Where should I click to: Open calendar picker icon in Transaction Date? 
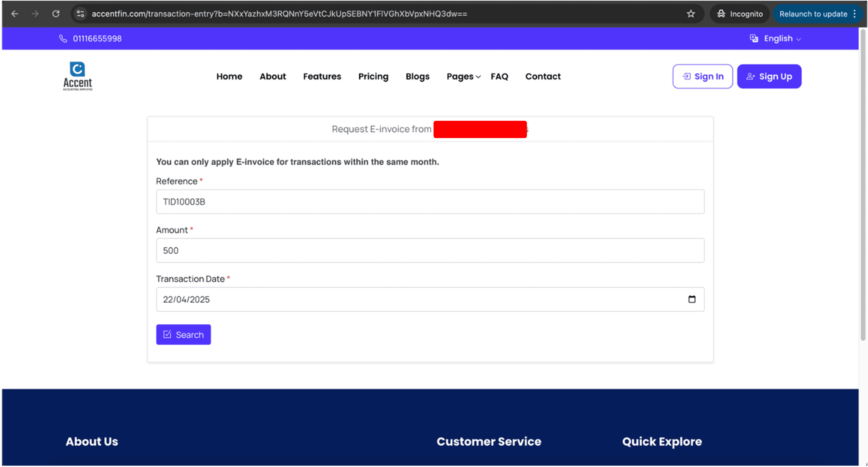point(692,299)
